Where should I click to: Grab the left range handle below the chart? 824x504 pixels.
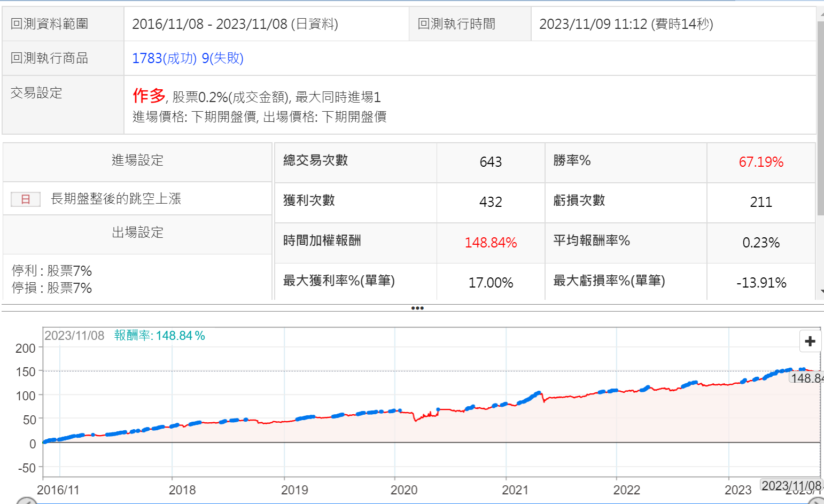[x=26, y=501]
